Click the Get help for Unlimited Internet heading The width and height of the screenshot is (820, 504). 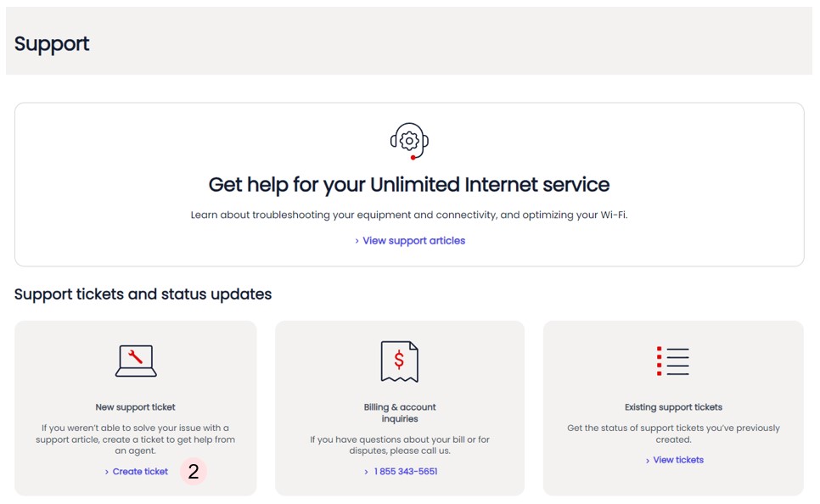(409, 184)
